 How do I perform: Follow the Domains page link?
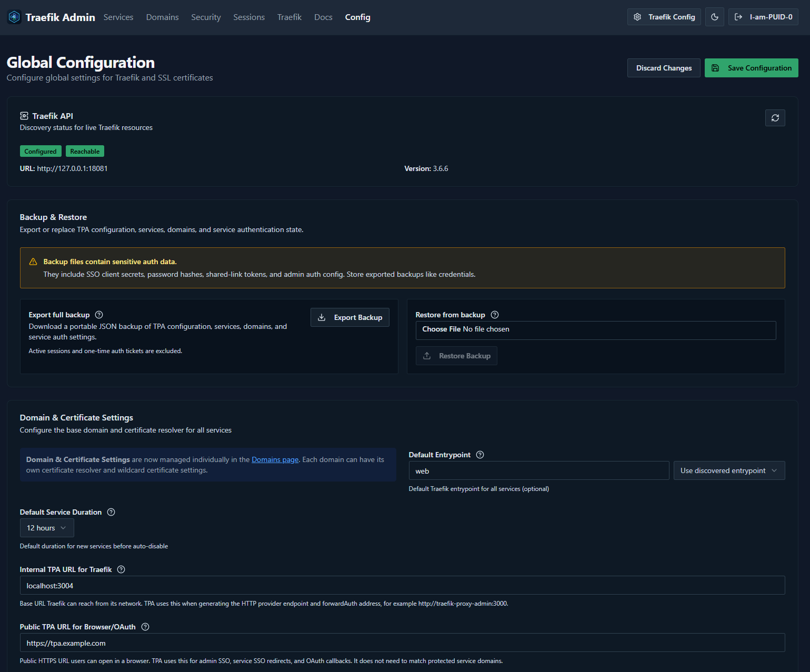tap(275, 459)
